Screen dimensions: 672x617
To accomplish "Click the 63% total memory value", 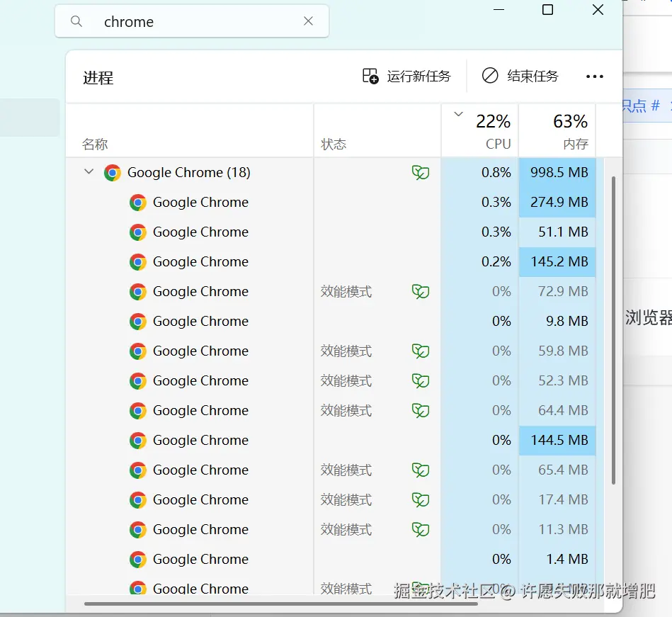I will pos(571,121).
